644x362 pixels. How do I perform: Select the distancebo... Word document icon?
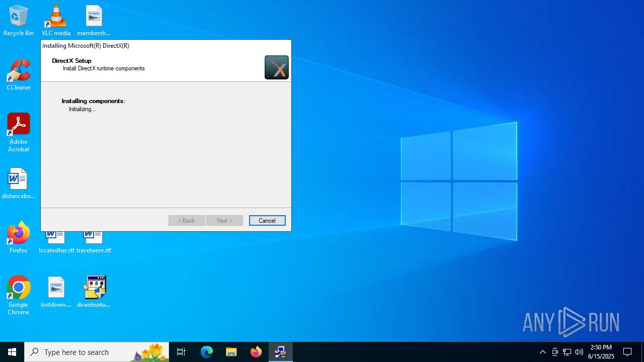(19, 184)
